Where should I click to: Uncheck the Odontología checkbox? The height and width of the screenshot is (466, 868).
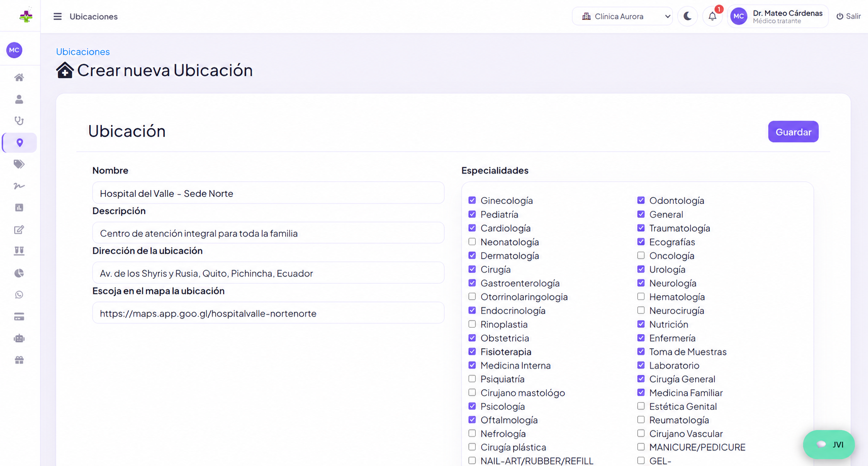tap(641, 200)
